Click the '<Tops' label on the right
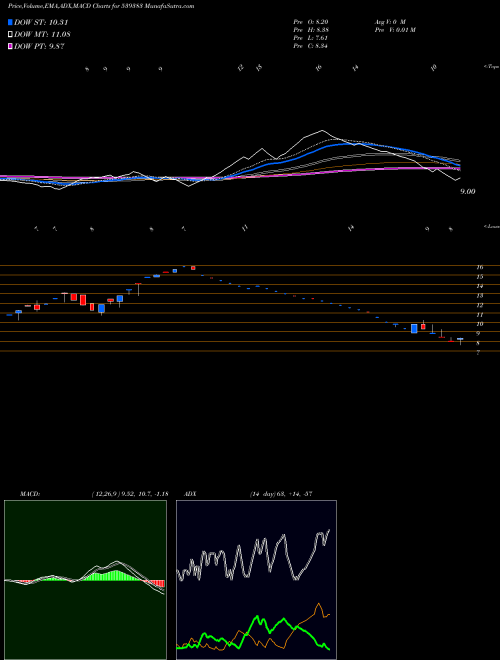Image resolution: width=500 pixels, height=660 pixels. (491, 67)
